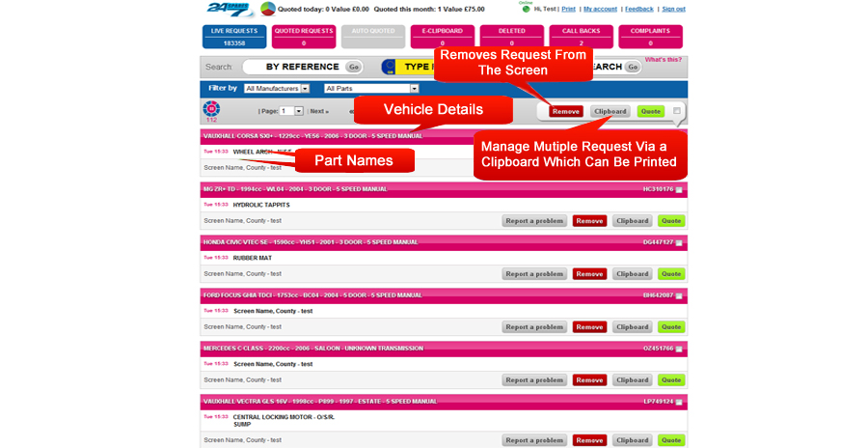Open the Complaints tab
The width and height of the screenshot is (868, 448).
pyautogui.click(x=650, y=37)
